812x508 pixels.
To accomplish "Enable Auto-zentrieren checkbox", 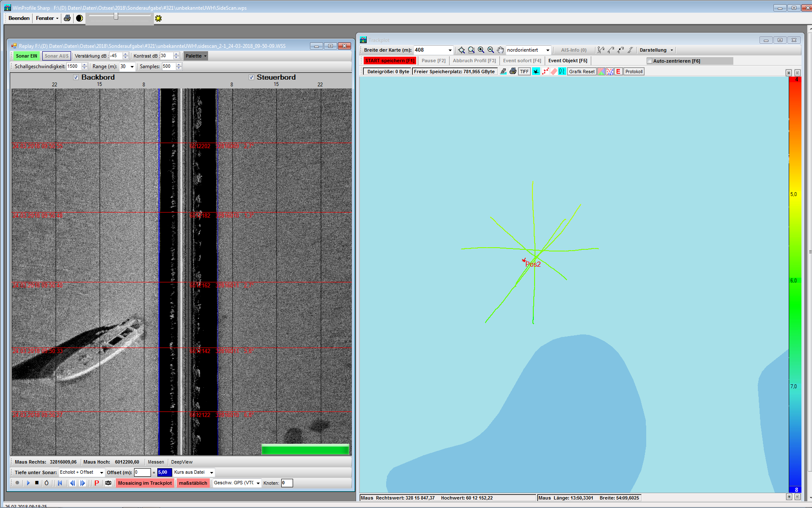I will [x=650, y=61].
